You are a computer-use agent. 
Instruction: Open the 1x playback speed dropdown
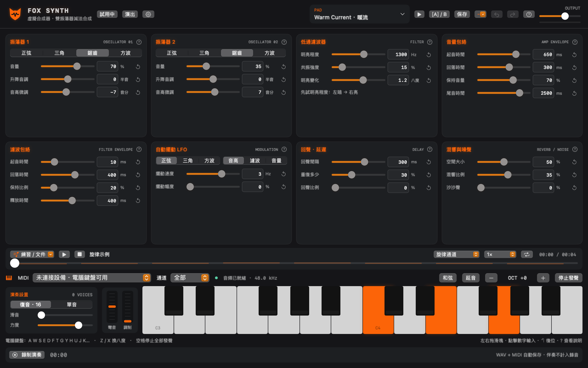pyautogui.click(x=500, y=254)
